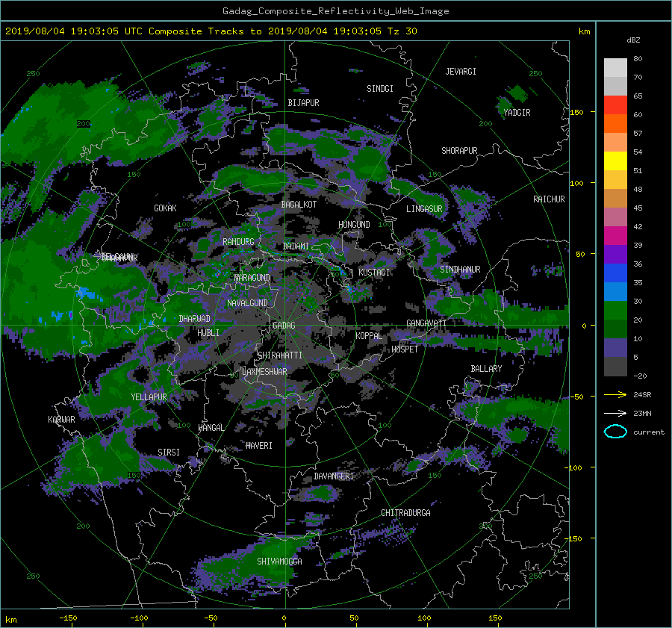Click the 2019/08/04 19:03:05 UTC timestamp line
The width and height of the screenshot is (672, 628).
click(211, 31)
